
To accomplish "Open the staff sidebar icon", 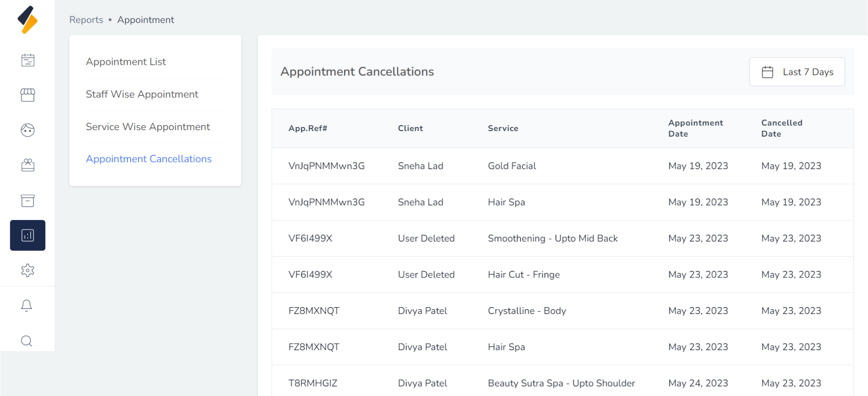I will pyautogui.click(x=28, y=165).
